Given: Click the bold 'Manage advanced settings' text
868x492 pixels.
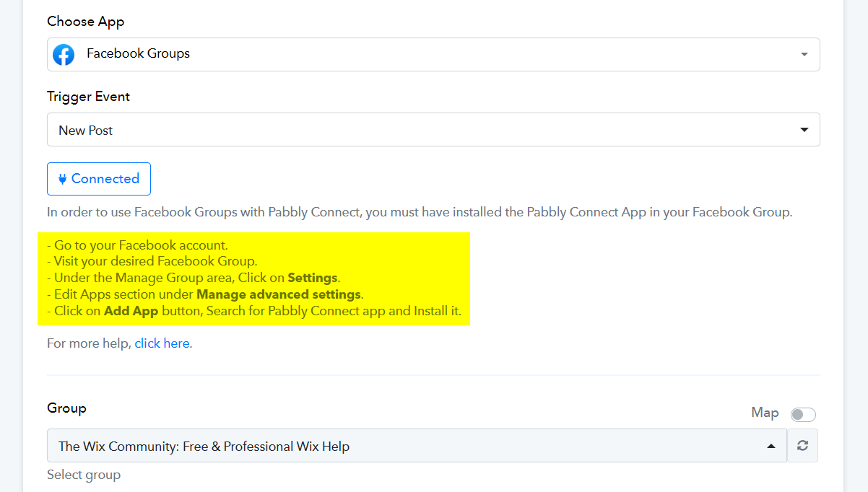Looking at the screenshot, I should [x=279, y=294].
